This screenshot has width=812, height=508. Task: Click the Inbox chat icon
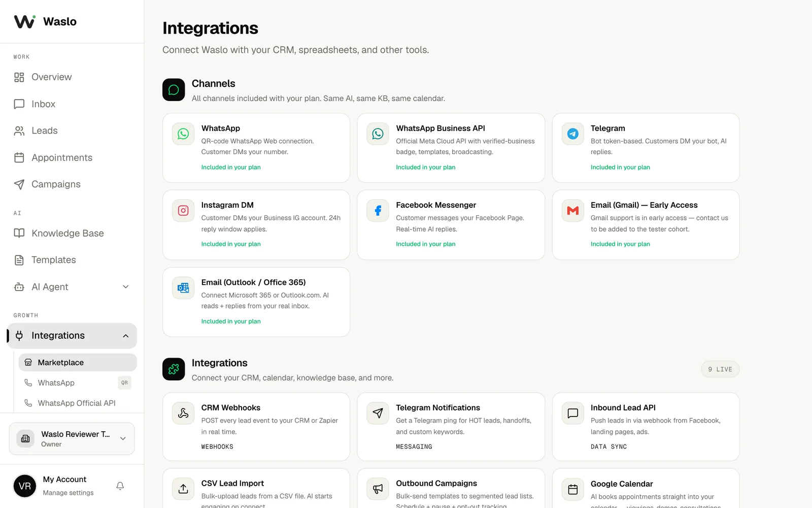[19, 104]
